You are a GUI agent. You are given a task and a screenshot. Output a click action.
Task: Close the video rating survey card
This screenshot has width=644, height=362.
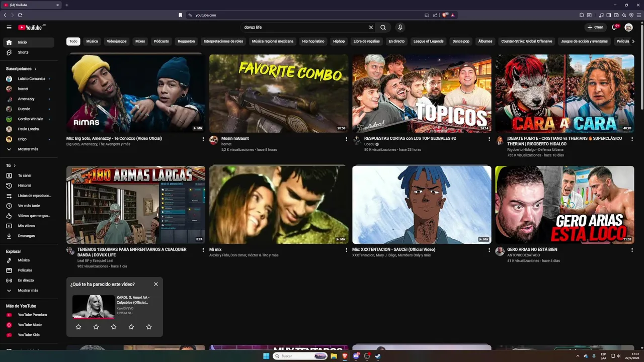coord(156,284)
